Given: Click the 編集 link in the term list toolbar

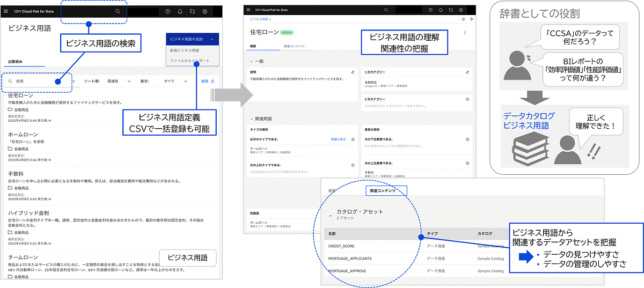Looking at the screenshot, I should click(x=204, y=81).
